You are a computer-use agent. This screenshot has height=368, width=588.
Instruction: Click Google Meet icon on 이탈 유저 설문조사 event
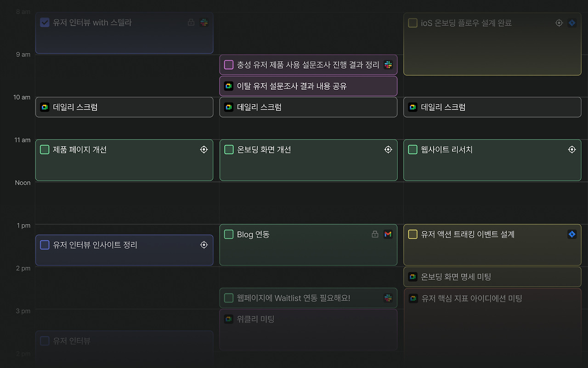click(229, 86)
